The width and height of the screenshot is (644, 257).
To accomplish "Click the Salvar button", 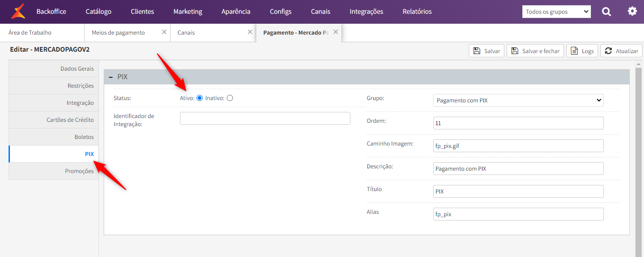I will tap(486, 51).
